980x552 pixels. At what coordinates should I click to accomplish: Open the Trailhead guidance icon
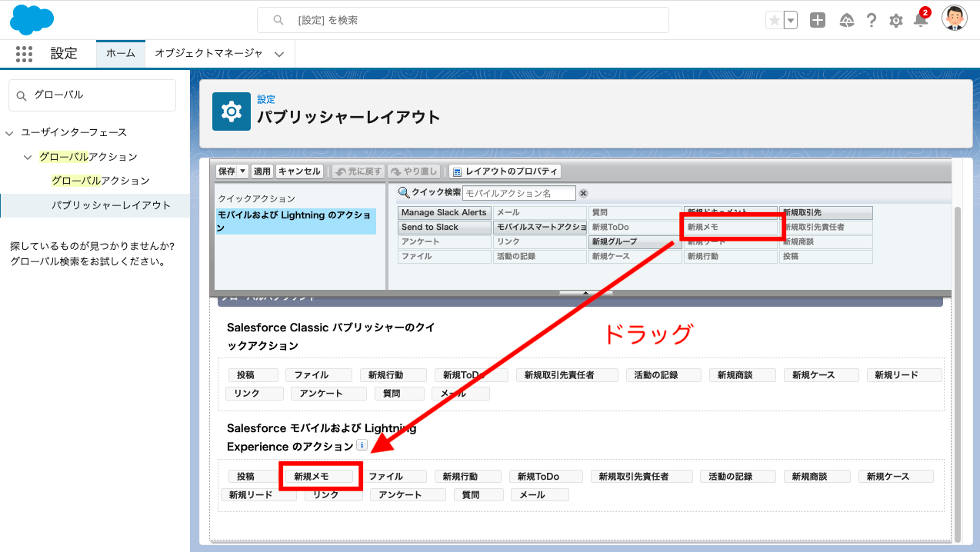(x=846, y=21)
